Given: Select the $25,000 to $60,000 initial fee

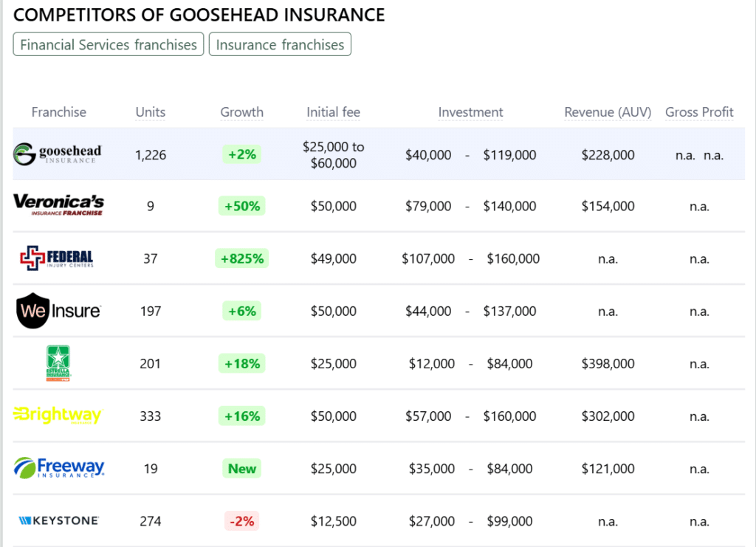Looking at the screenshot, I should (333, 155).
